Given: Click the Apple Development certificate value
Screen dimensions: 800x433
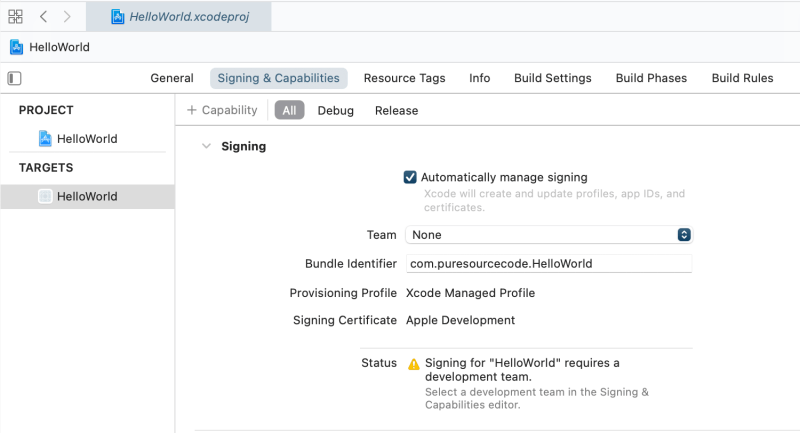Looking at the screenshot, I should pyautogui.click(x=460, y=320).
